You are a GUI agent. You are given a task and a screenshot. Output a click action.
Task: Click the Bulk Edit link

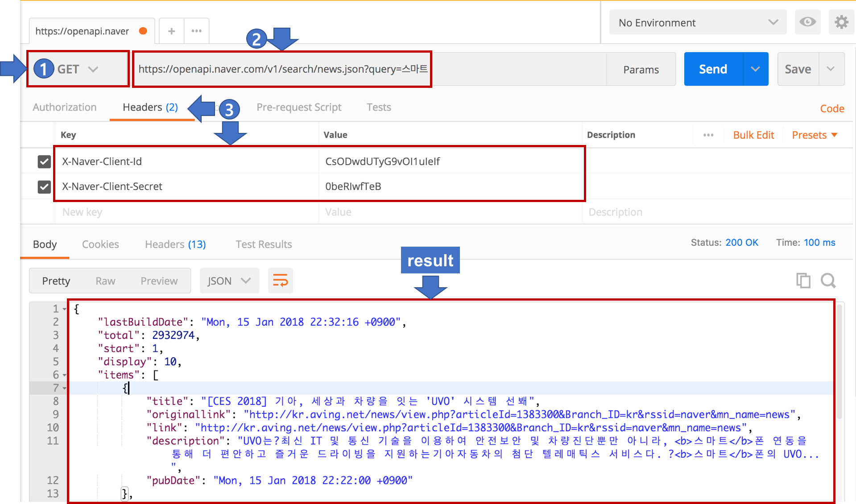coord(753,135)
